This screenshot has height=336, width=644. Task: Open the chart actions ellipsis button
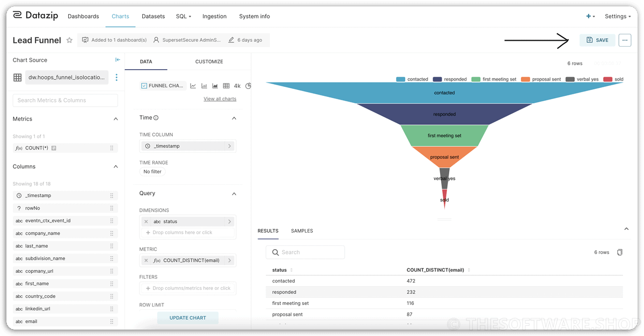coord(625,40)
